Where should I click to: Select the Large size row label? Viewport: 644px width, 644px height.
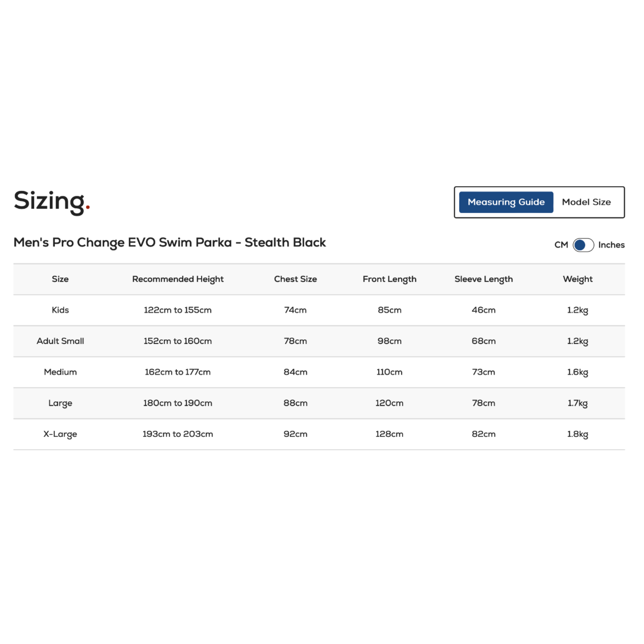[60, 403]
